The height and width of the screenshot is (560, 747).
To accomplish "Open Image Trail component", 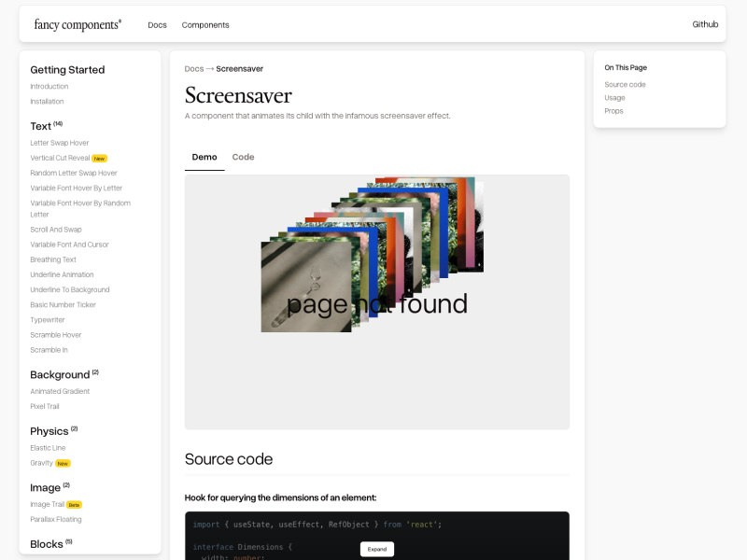I will pyautogui.click(x=48, y=504).
